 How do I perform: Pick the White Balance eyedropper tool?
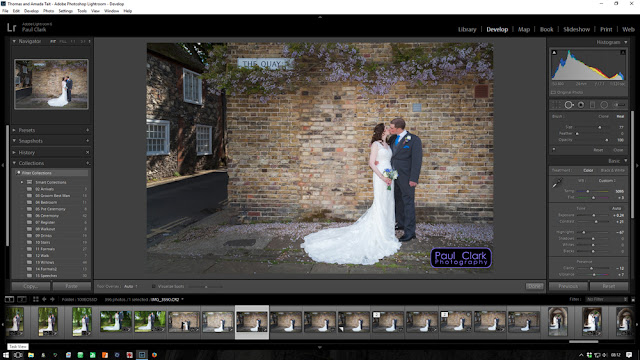[557, 183]
